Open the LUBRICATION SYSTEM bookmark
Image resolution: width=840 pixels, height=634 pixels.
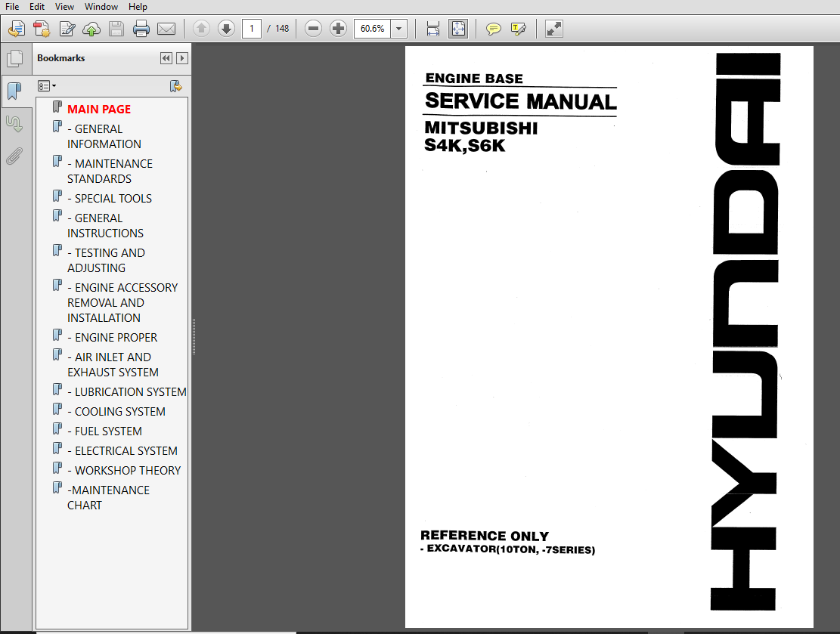pos(127,392)
